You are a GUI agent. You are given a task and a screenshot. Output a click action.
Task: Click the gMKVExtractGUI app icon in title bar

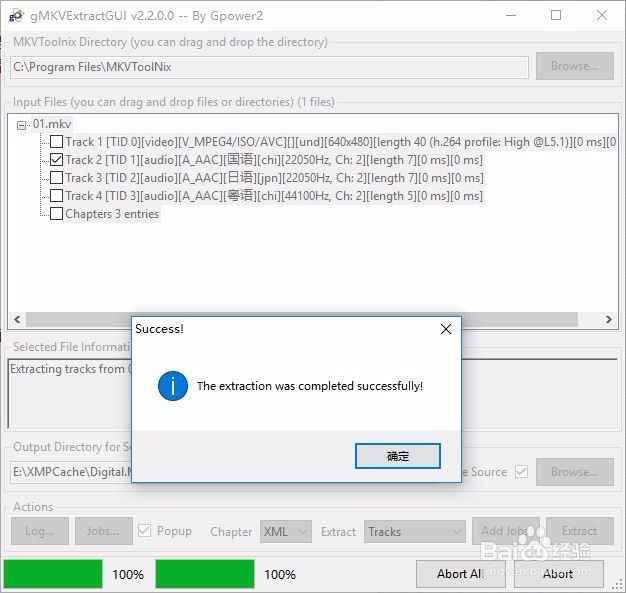[16, 16]
